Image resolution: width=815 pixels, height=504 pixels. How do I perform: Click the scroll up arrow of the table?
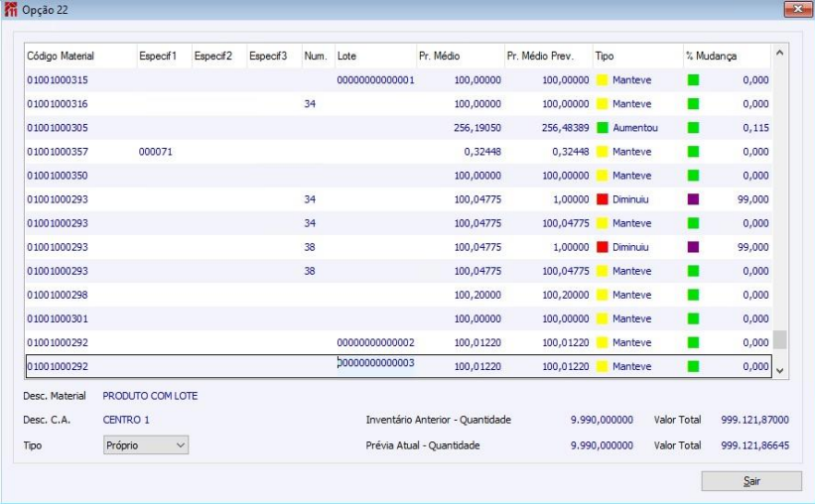(779, 53)
